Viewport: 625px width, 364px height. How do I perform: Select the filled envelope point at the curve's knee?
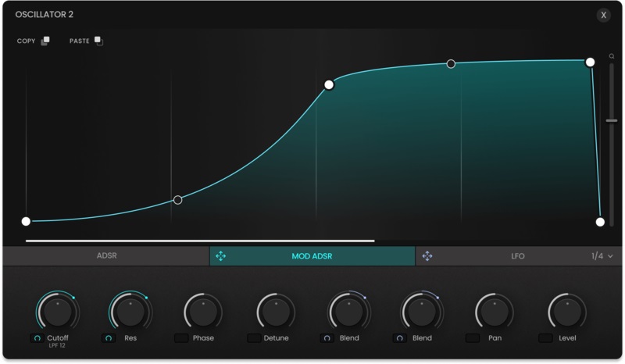[x=329, y=84]
